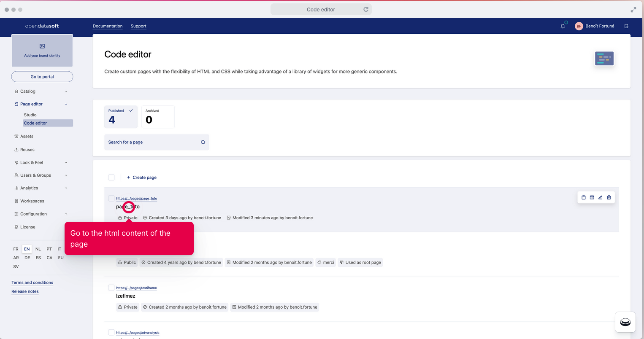Open the chat widget bubble
This screenshot has width=644, height=339.
coord(625,323)
